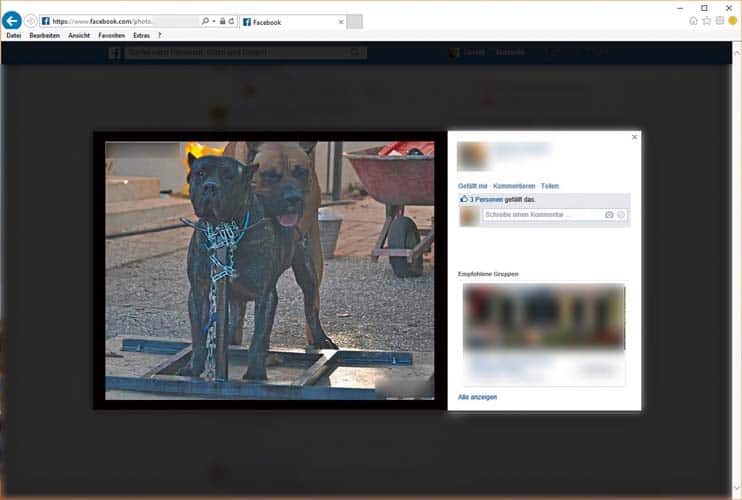Open the browser home icon
This screenshot has height=500, width=742.
point(694,21)
